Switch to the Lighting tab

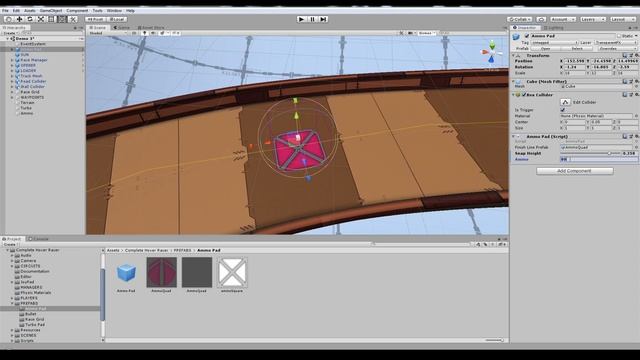click(553, 28)
